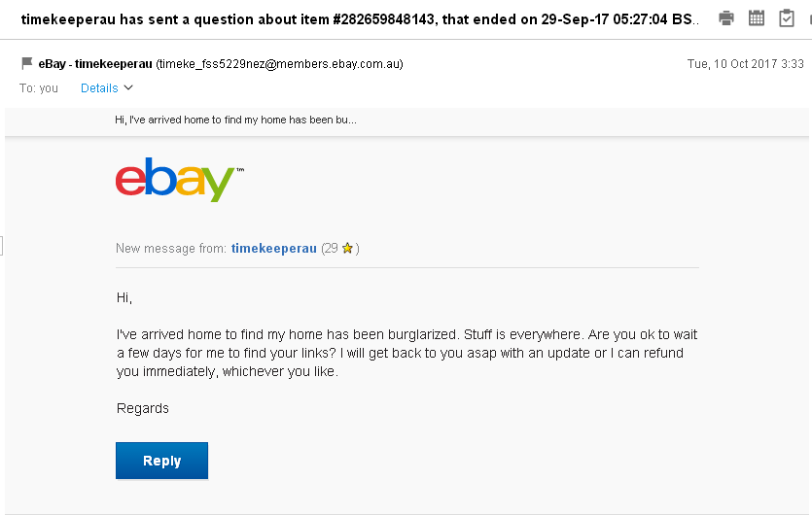Select the sender name eBay - timekeeperau
This screenshot has width=812, height=516.
click(x=95, y=64)
